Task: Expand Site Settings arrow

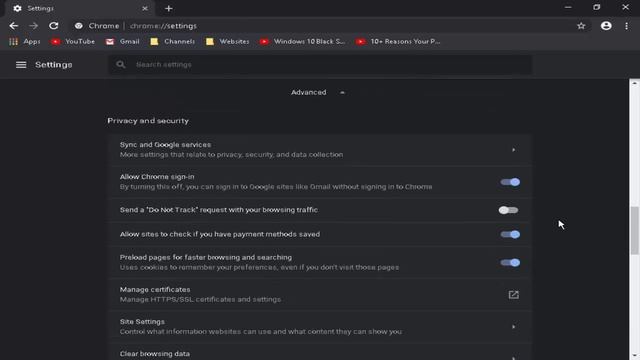Action: 513,327
